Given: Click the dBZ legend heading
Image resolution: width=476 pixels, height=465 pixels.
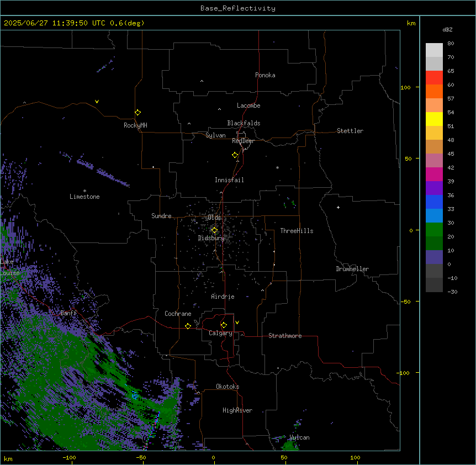Looking at the screenshot, I should pyautogui.click(x=447, y=29).
